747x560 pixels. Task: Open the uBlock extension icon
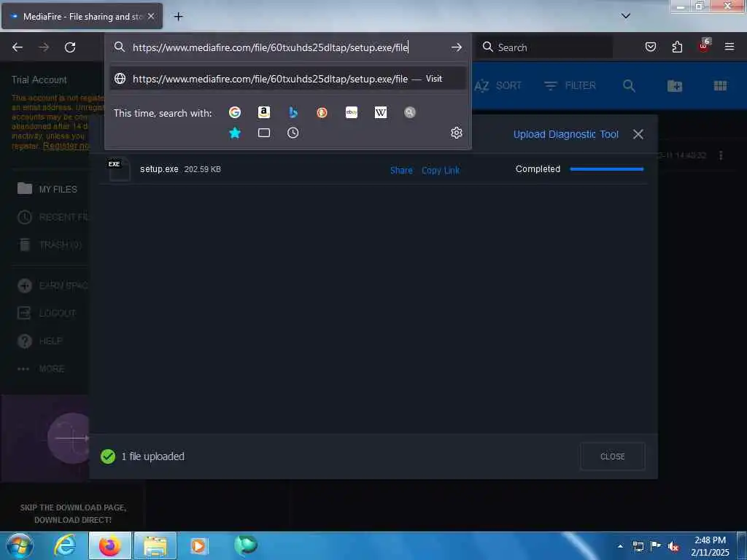click(704, 46)
